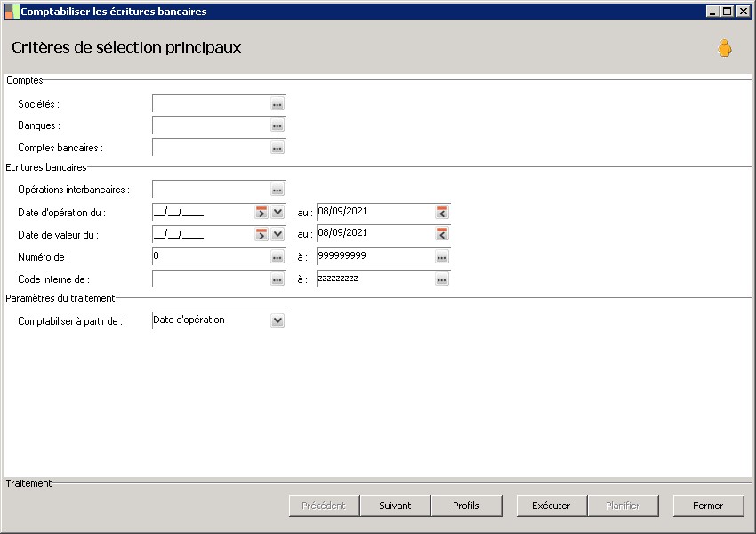The height and width of the screenshot is (534, 756).
Task: Click the Suivant button
Action: pos(395,506)
